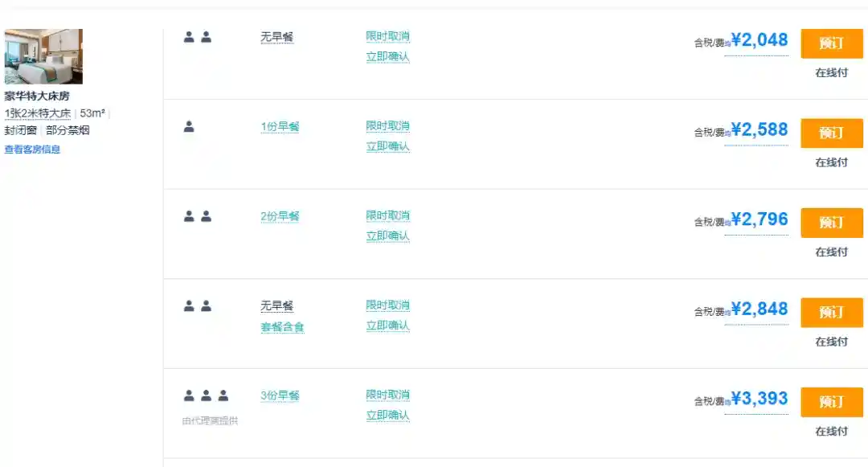Open the 2份早餐 breakfast details
The height and width of the screenshot is (467, 868).
(x=280, y=216)
